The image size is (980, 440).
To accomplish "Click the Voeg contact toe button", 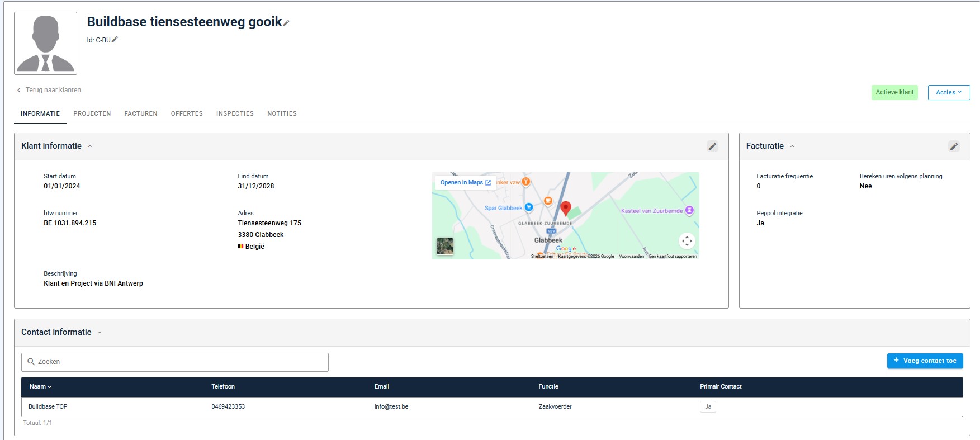I will pos(925,361).
